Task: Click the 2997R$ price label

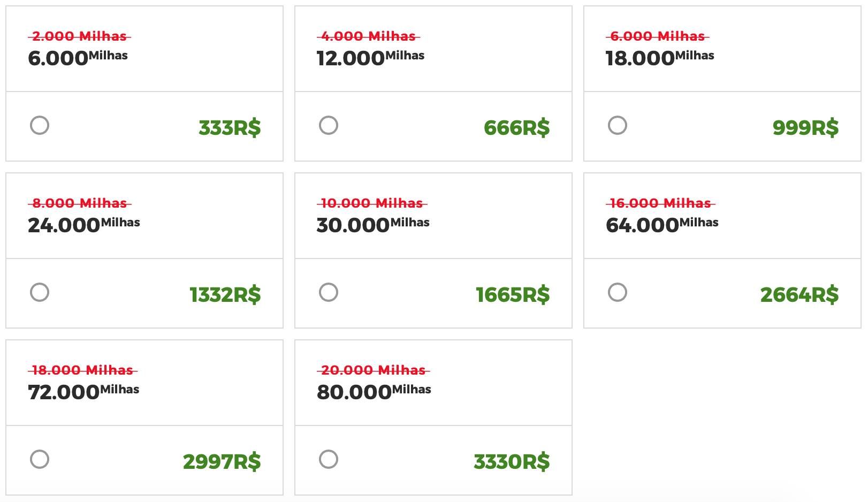Action: 222,462
